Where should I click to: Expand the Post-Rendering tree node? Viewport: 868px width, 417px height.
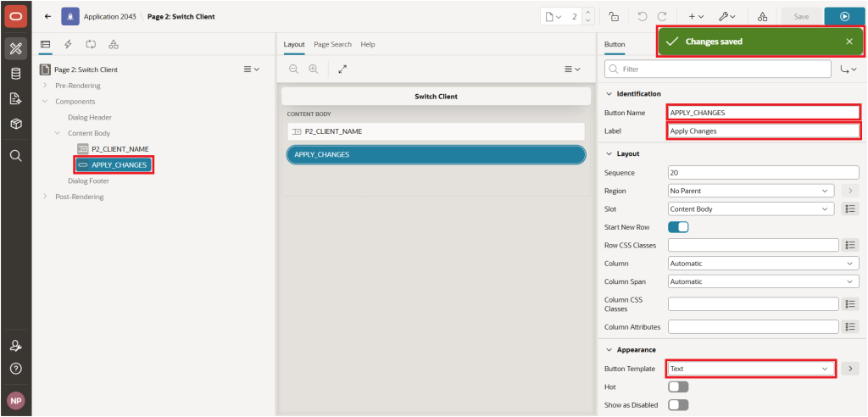[x=45, y=197]
